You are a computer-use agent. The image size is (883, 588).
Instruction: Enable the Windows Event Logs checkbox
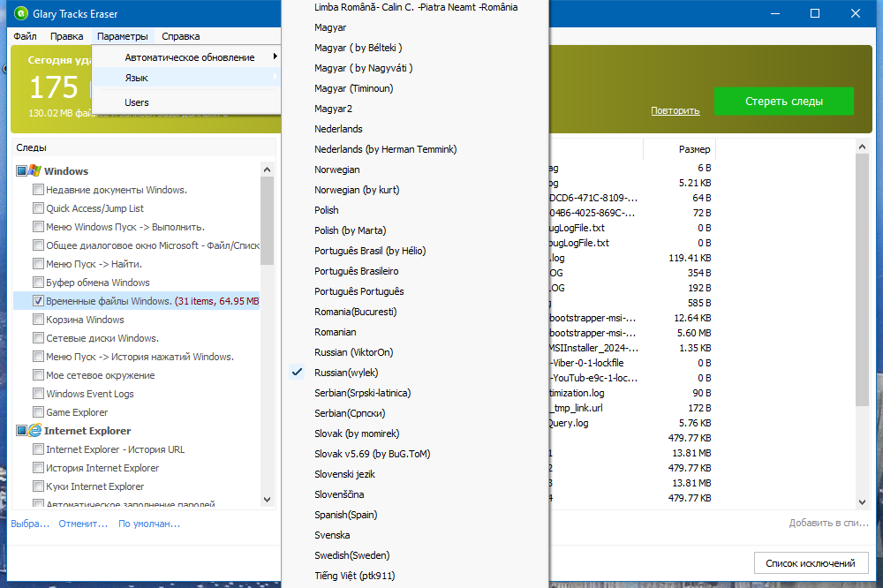pyautogui.click(x=38, y=394)
